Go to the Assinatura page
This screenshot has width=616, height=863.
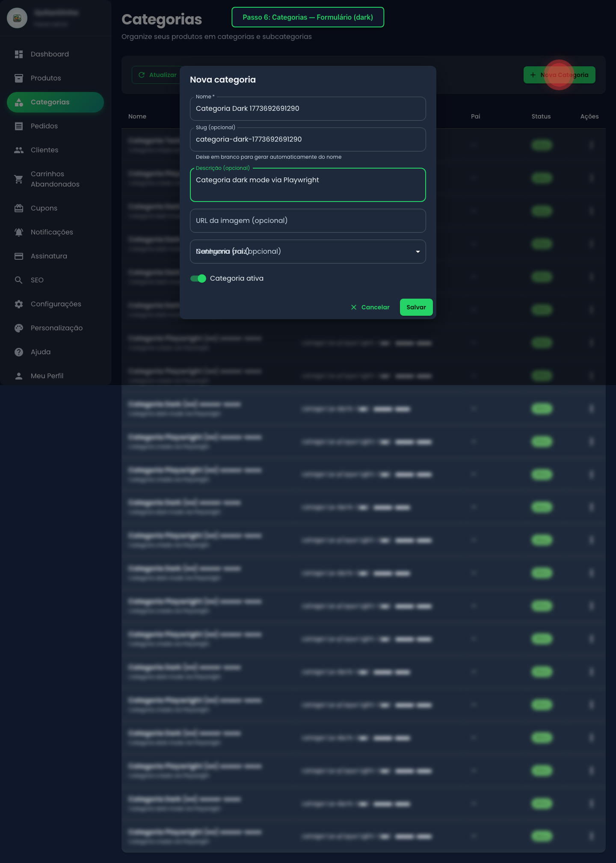pos(49,256)
